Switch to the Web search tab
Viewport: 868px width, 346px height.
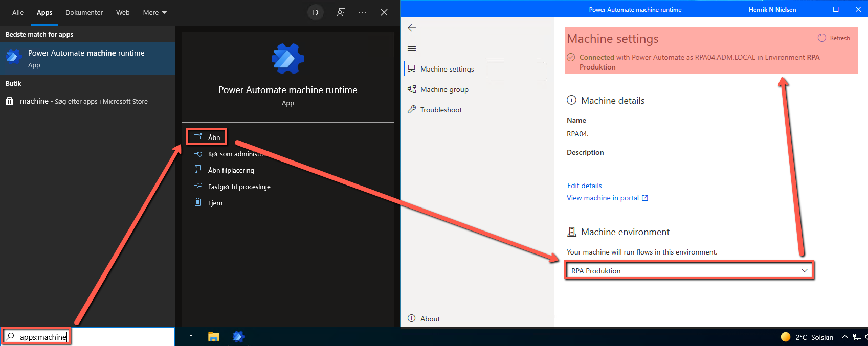(123, 12)
